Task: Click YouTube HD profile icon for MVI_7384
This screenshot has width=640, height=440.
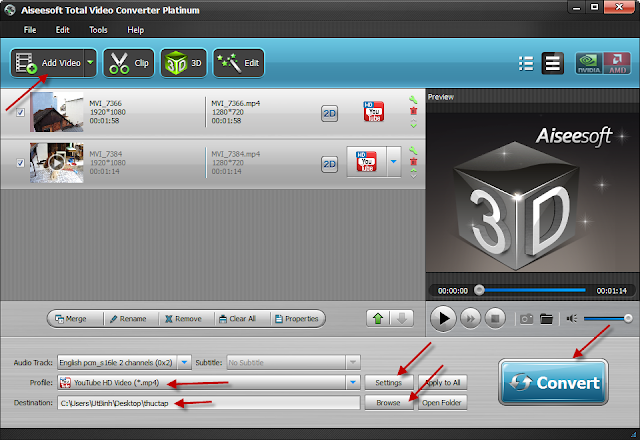Action: coord(366,162)
